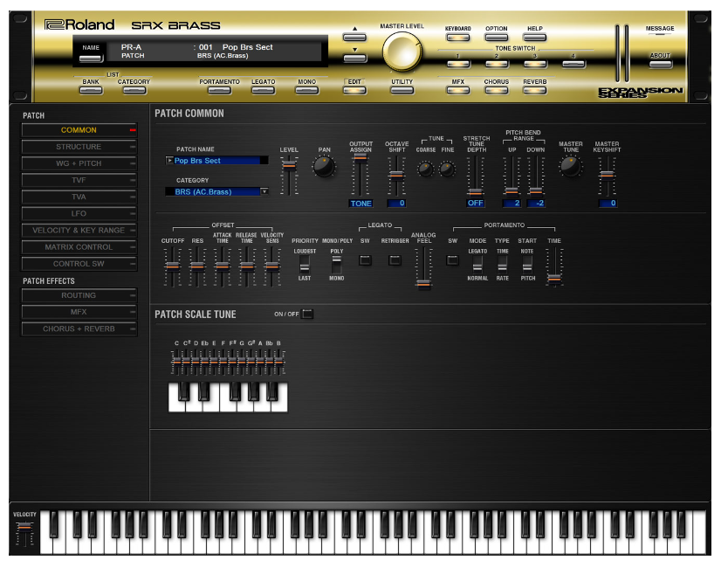Open the UTILITY menu button
Viewport: 728px width, 567px height.
(402, 90)
